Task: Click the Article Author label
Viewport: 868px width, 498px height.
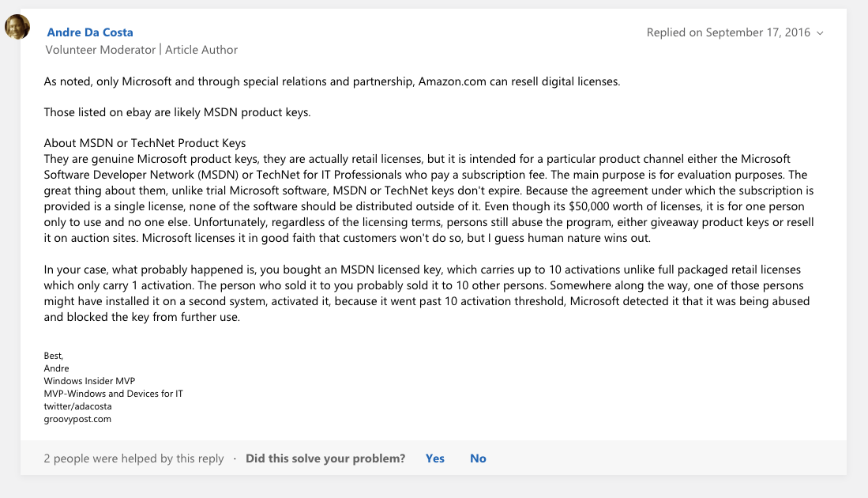Action: pyautogui.click(x=201, y=49)
